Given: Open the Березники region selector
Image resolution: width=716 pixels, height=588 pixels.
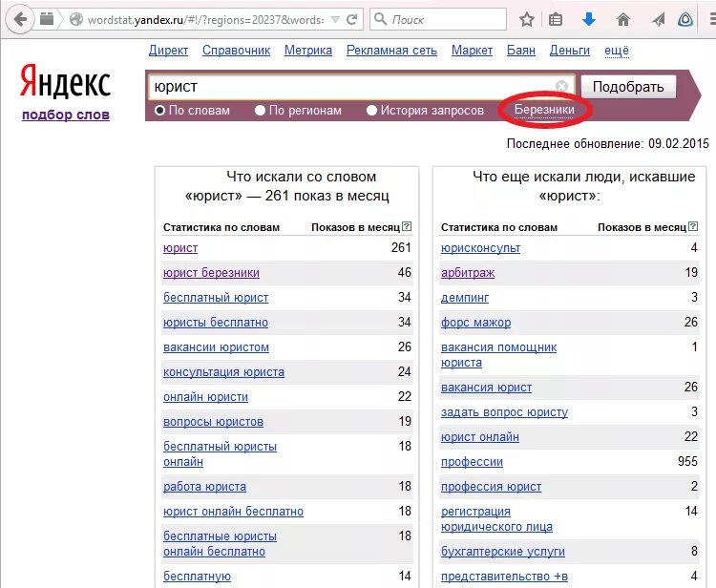Looking at the screenshot, I should 544,110.
